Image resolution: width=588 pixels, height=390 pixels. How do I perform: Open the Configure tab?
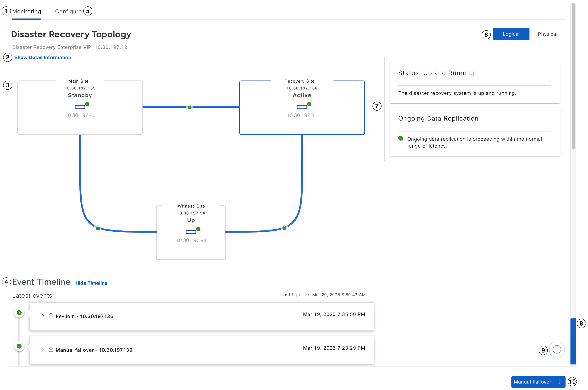click(x=68, y=11)
